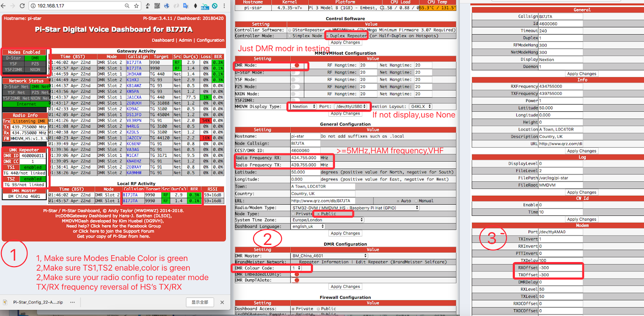The height and width of the screenshot is (316, 644).
Task: Reload the Pi-Star dashboard page
Action: [22, 6]
